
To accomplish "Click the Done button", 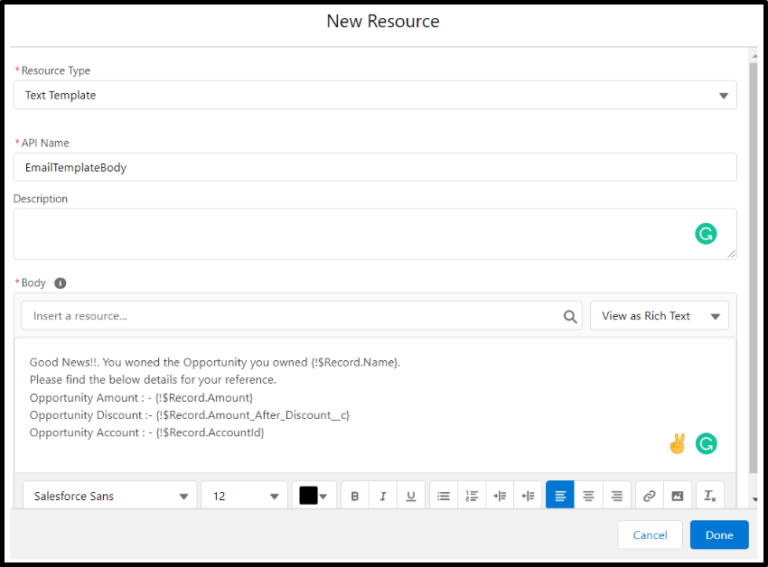I will [719, 535].
